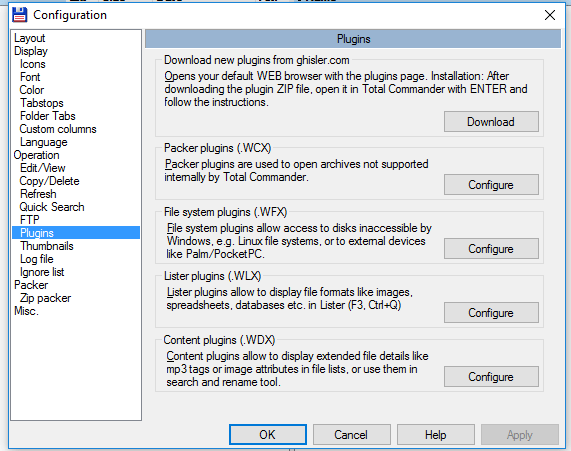Configure File system plugins (.WFX)
Screen dimensions: 571x451
click(491, 249)
